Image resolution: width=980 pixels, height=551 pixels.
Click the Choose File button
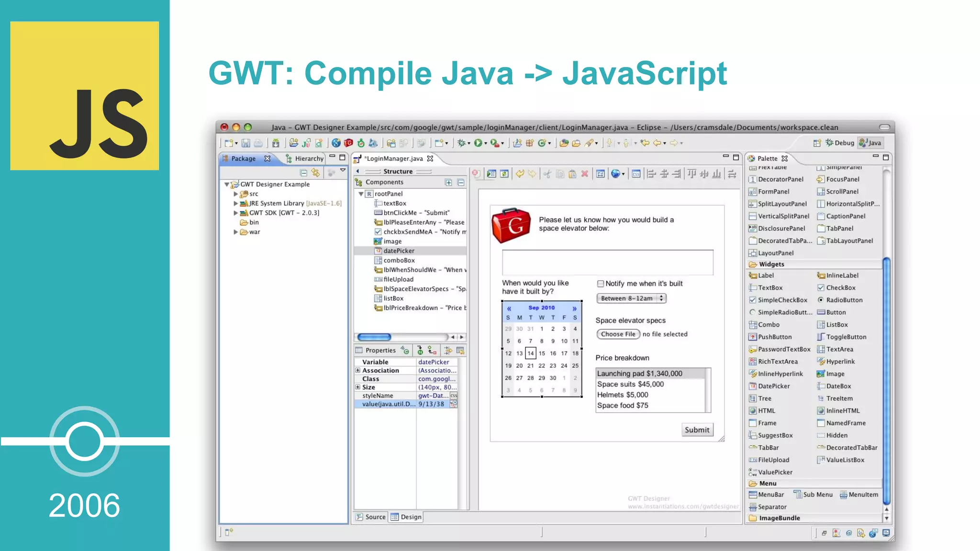618,334
